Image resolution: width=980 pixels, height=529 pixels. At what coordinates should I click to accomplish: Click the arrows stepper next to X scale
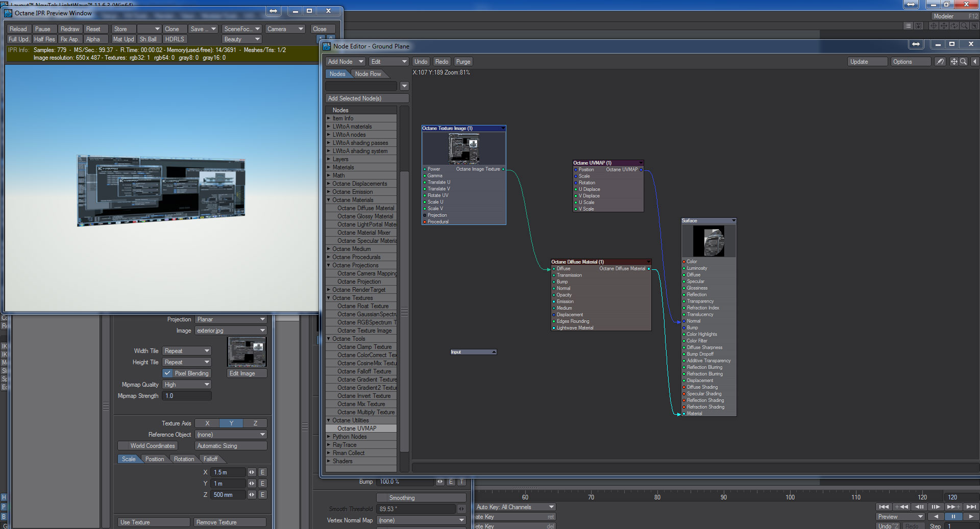[252, 472]
